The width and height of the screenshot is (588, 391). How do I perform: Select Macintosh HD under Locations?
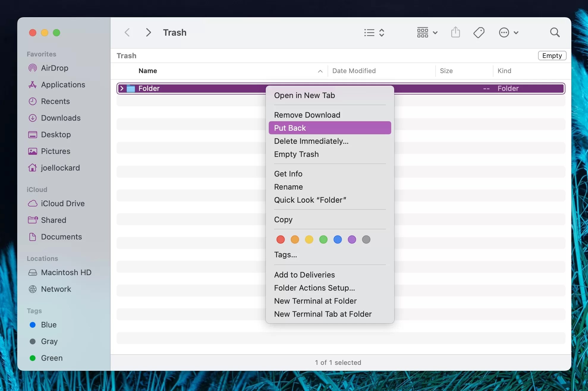[66, 272]
